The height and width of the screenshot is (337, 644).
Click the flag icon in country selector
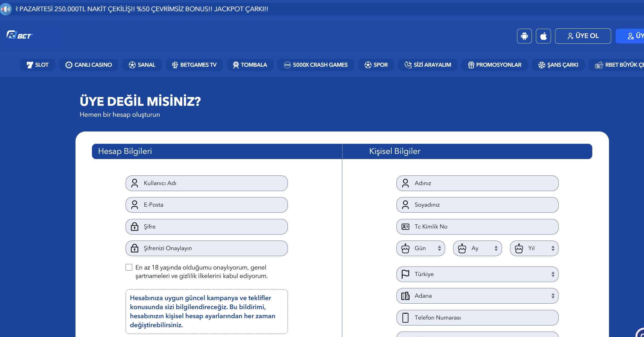click(405, 274)
